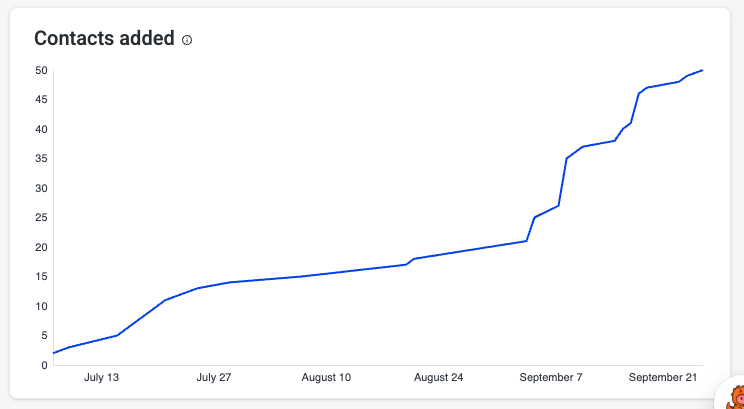Viewport: 744px width, 409px height.
Task: Click the 10 y-axis tick label
Action: pos(41,306)
